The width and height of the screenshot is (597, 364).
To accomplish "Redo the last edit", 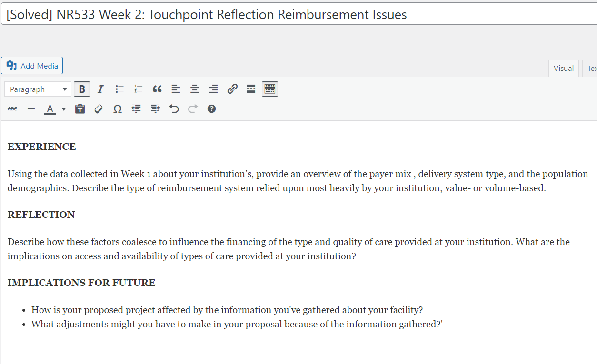I will 193,109.
